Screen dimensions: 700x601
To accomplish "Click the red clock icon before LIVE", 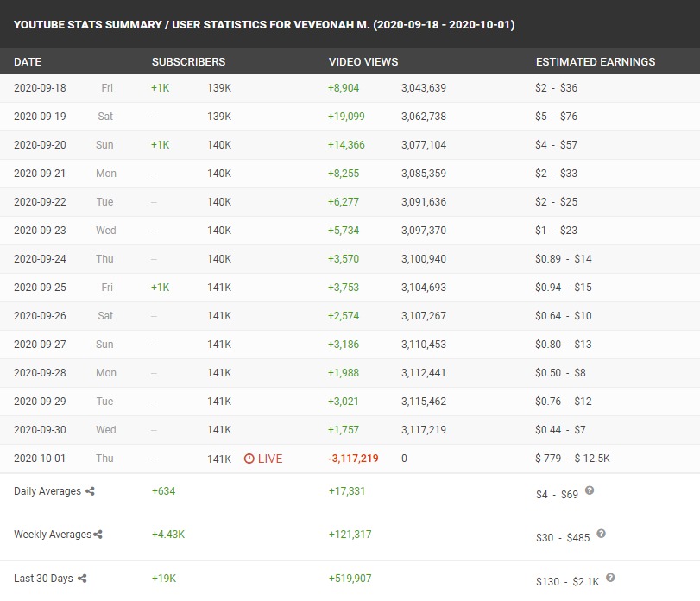I will 249,459.
